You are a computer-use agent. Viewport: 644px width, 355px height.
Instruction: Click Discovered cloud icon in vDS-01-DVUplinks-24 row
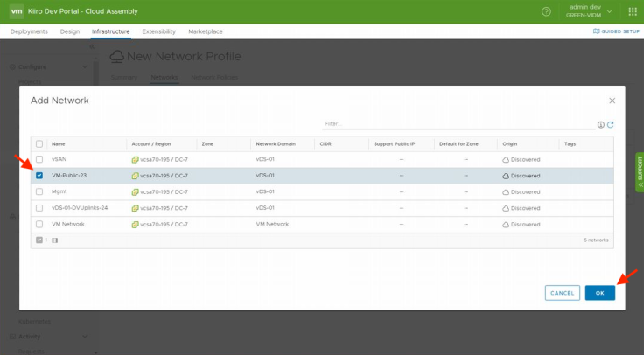pos(506,208)
